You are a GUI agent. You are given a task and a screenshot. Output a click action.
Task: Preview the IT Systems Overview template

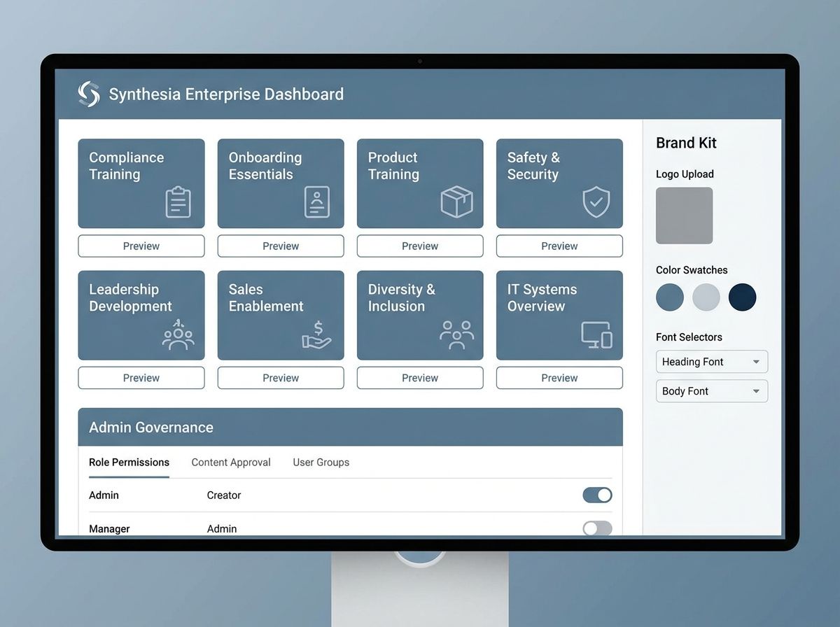(559, 378)
